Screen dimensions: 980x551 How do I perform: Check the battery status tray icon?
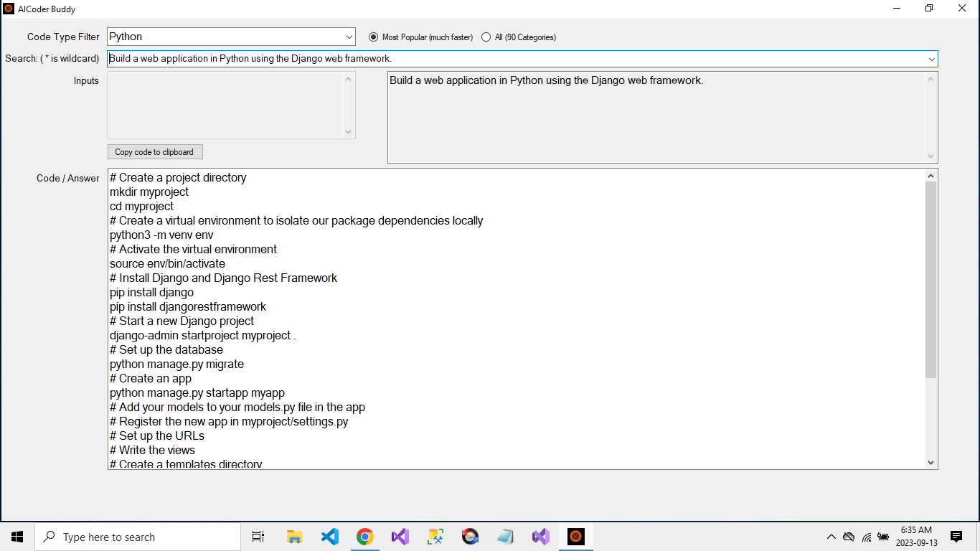coord(883,537)
